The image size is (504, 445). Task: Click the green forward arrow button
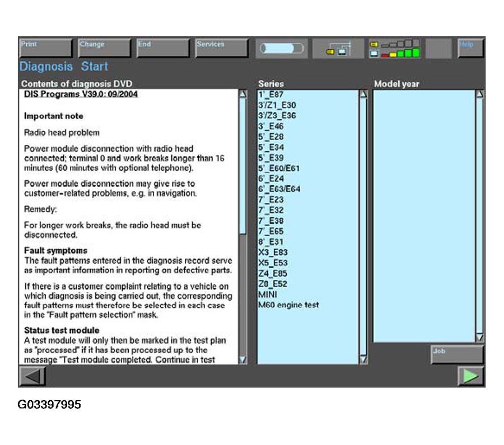[470, 376]
